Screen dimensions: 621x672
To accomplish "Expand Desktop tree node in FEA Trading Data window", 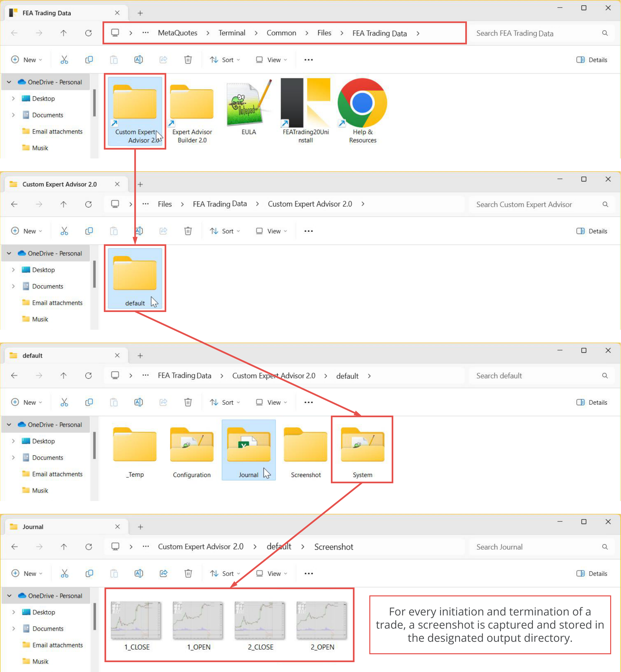I will click(13, 99).
